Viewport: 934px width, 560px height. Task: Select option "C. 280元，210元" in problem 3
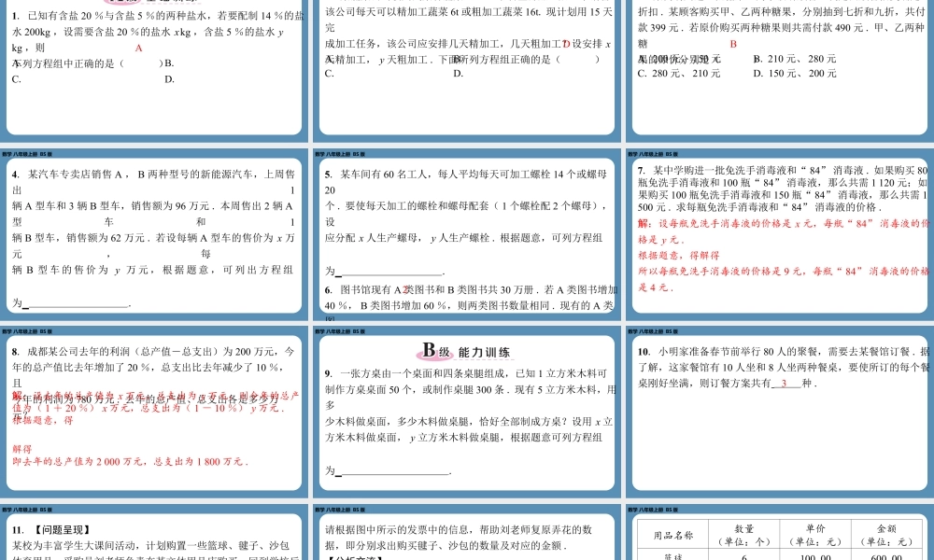pos(677,73)
